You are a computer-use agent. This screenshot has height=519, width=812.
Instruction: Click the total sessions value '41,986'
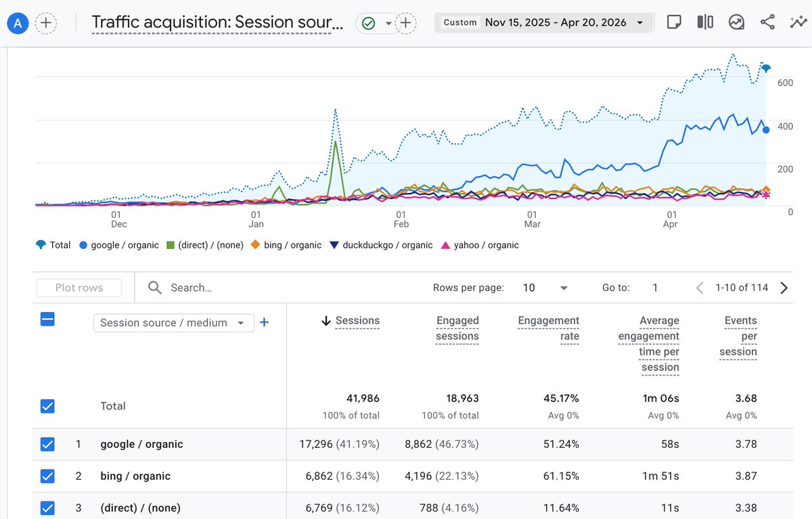point(362,399)
